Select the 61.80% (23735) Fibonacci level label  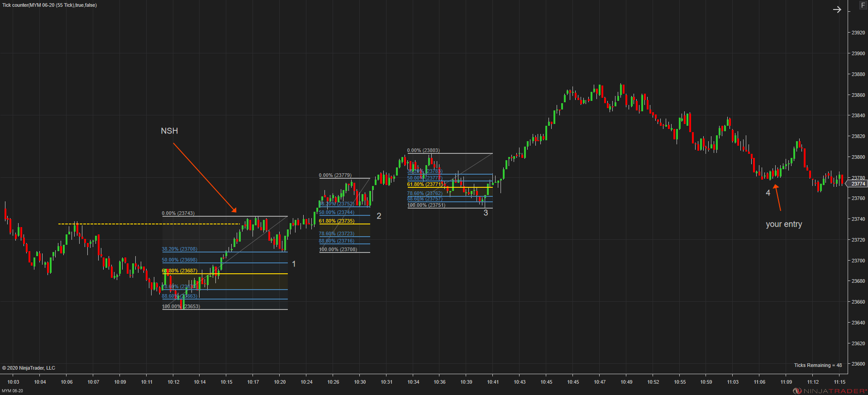tap(337, 221)
